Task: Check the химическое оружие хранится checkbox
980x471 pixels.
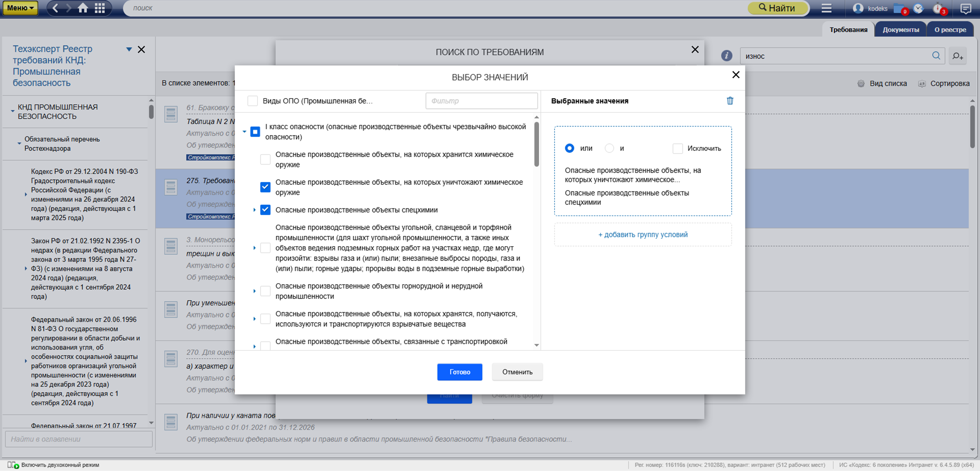Action: 265,159
